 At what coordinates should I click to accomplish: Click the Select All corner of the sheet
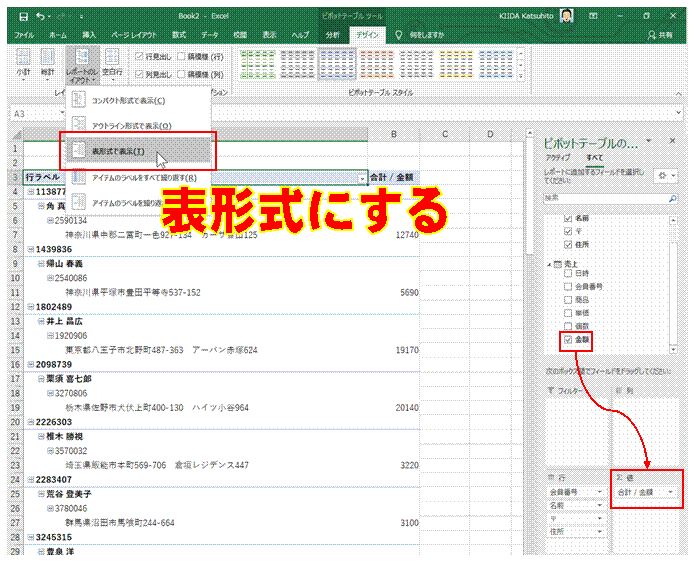point(16,134)
